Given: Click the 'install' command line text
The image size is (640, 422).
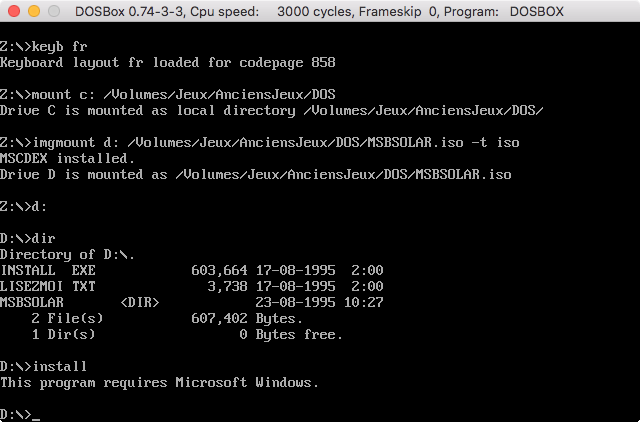Looking at the screenshot, I should pos(60,366).
